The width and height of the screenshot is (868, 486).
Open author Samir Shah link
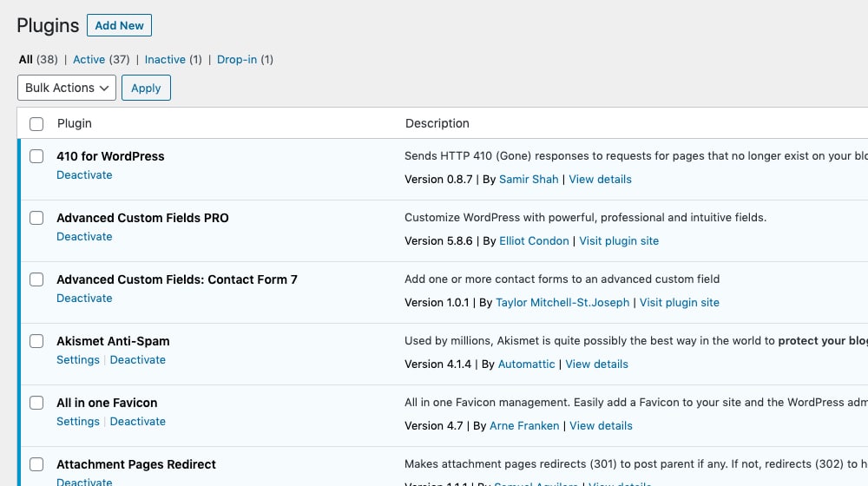[x=529, y=180]
